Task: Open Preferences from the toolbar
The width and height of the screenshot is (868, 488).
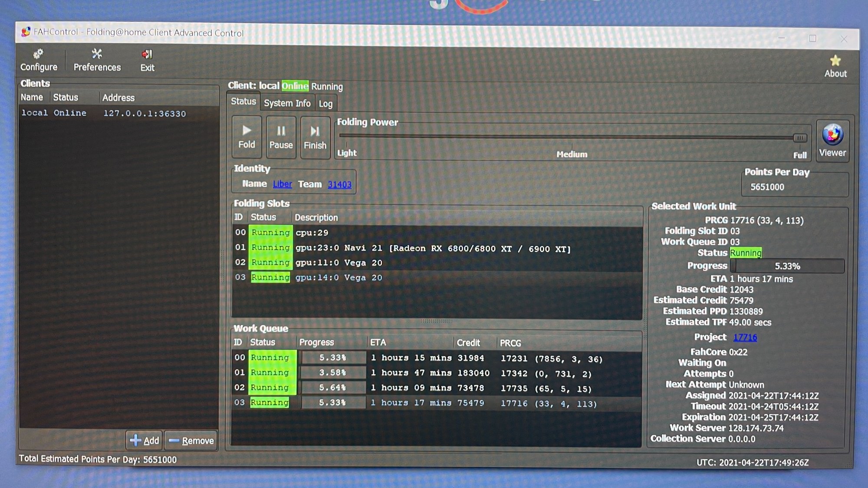Action: click(x=97, y=60)
